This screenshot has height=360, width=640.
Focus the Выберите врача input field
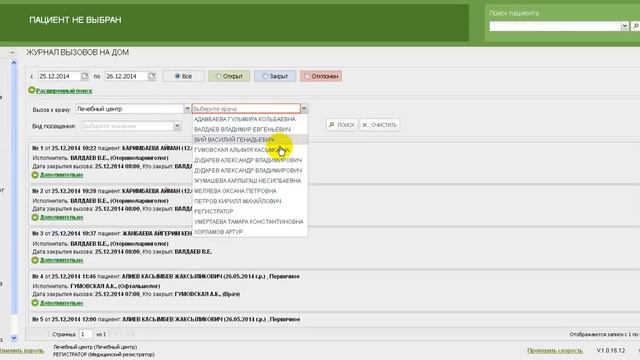click(x=246, y=109)
